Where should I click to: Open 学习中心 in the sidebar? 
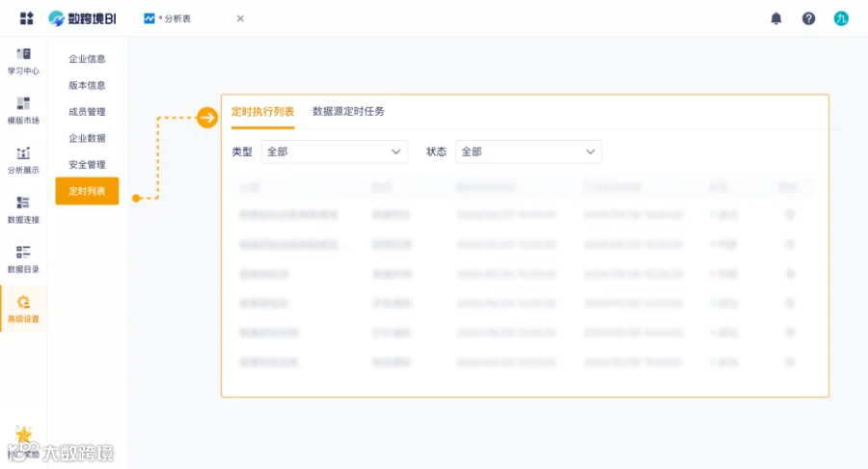(23, 62)
